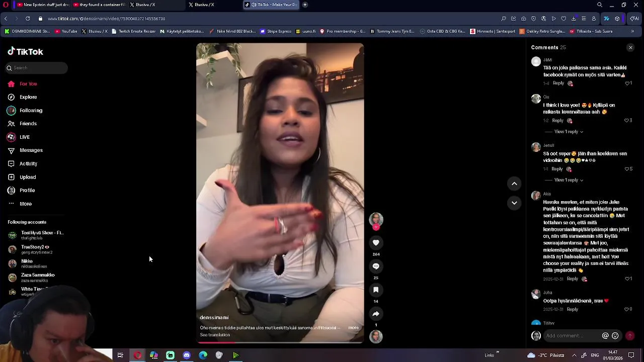The width and height of the screenshot is (644, 362).
Task: Open comments using the speech bubble icon
Action: pos(376,266)
